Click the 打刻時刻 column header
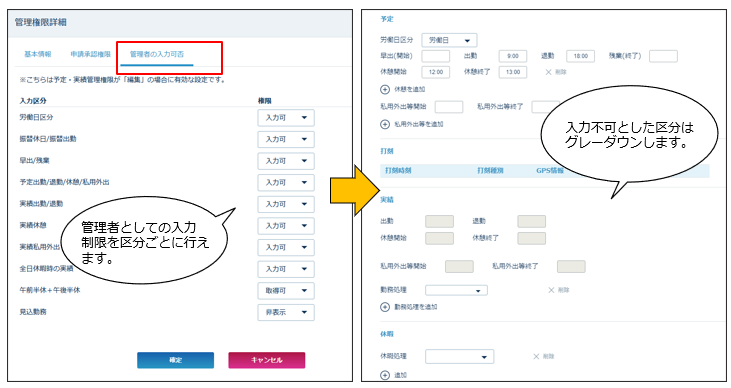 pyautogui.click(x=398, y=171)
